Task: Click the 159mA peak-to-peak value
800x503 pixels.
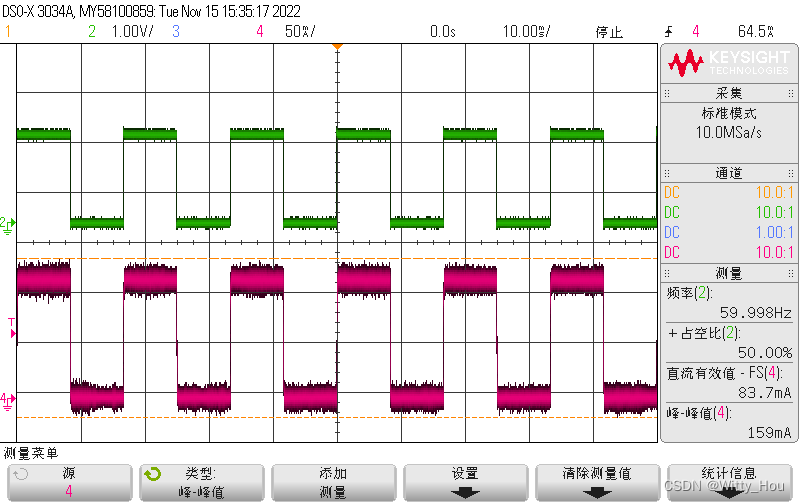Action: tap(769, 433)
